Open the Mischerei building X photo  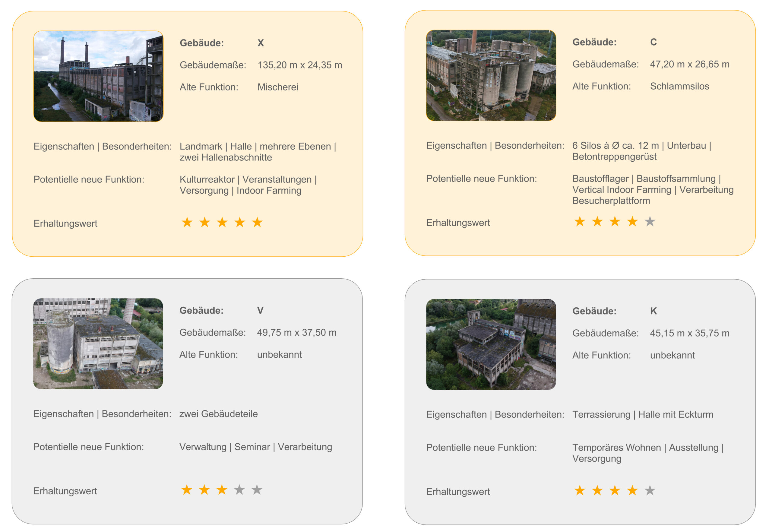[98, 76]
